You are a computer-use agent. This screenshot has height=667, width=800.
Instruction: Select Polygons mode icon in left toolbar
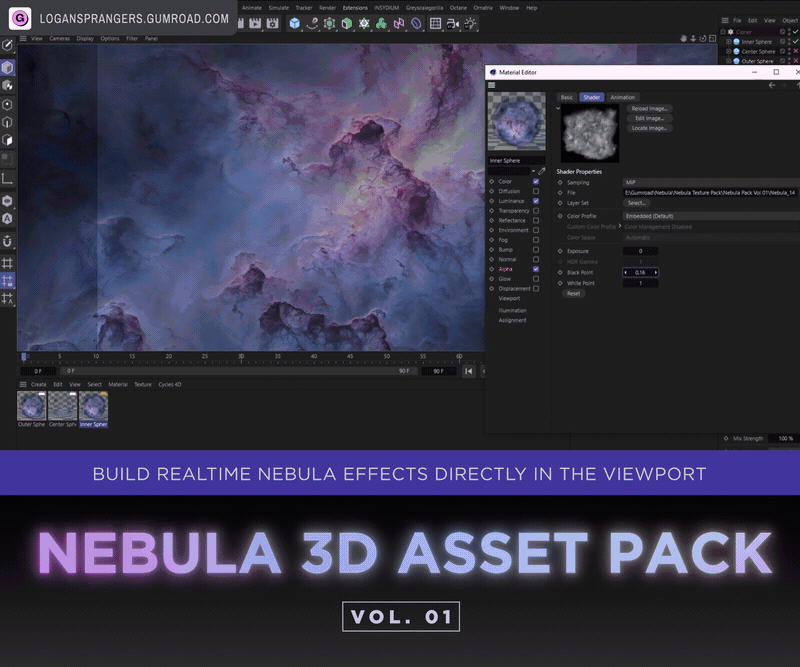[7, 140]
